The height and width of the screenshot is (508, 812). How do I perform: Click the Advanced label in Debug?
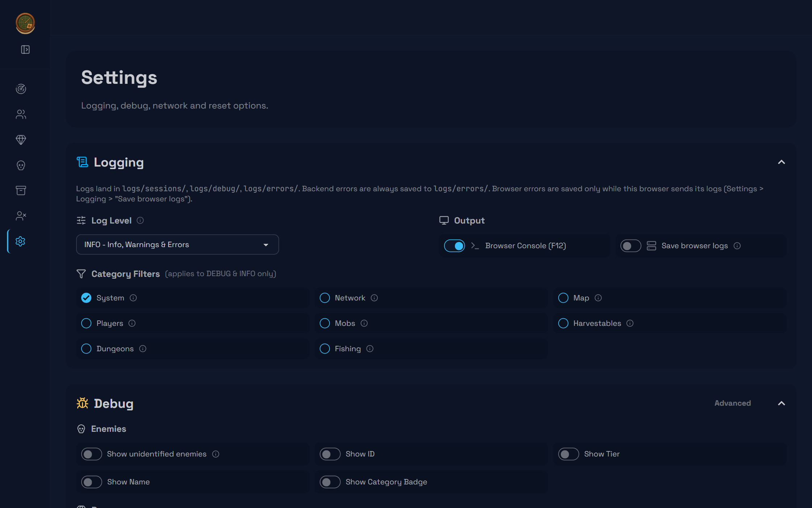pyautogui.click(x=733, y=403)
